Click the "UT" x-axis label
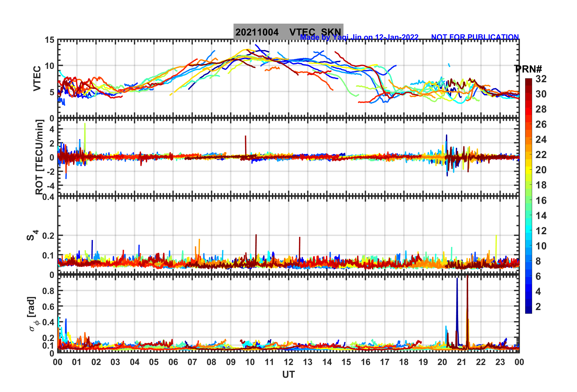Image resolution: width=577 pixels, height=392 pixels. coord(288,375)
